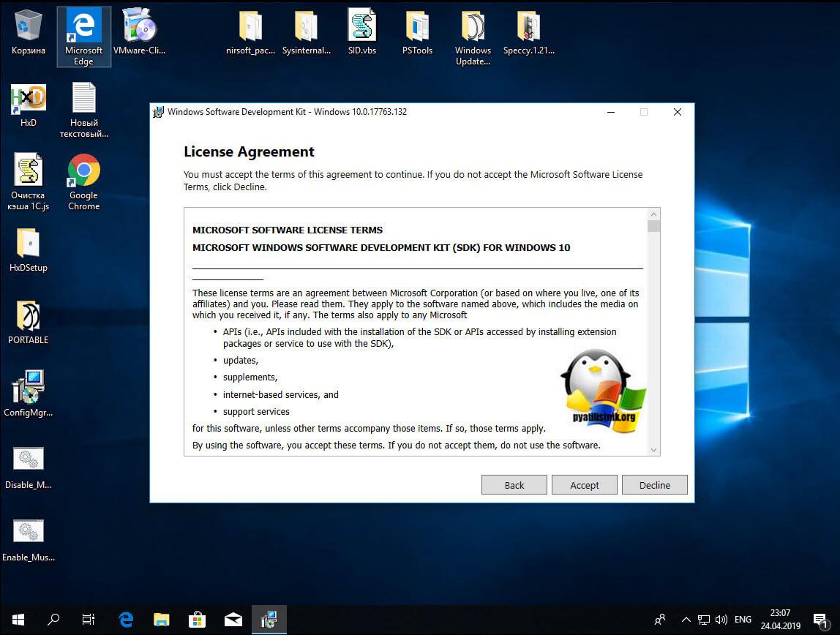Viewport: 840px width, 635px height.
Task: Click the license text scrollbar thumb
Action: coord(653,226)
